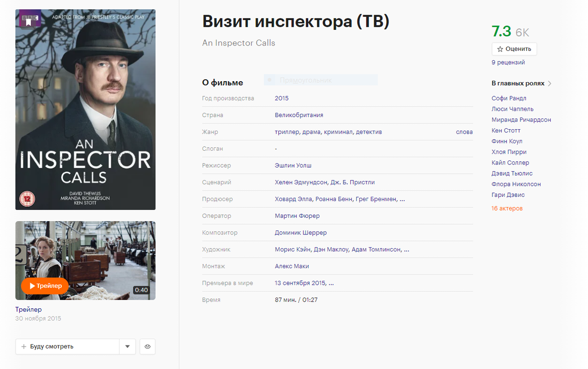Click the original title An Inspector Calls
Viewport: 588px width, 369px height.
(239, 43)
